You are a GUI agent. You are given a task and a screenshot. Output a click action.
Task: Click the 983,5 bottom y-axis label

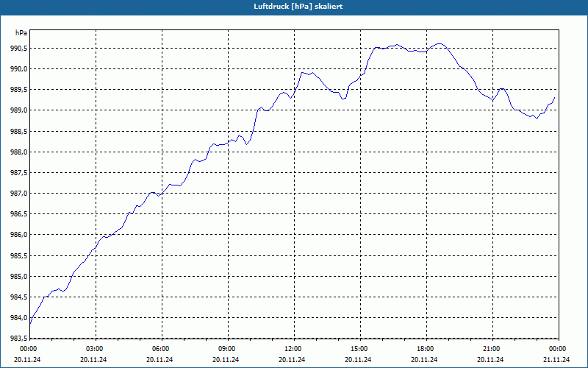coord(18,338)
